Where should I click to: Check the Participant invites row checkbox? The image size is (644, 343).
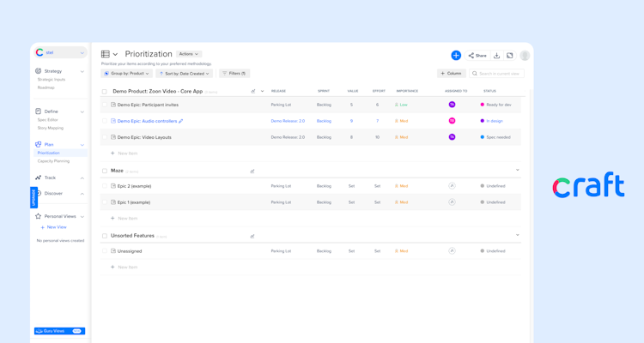point(104,105)
